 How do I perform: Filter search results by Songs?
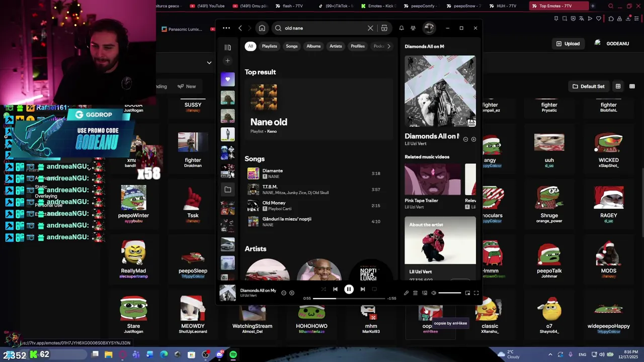[292, 46]
